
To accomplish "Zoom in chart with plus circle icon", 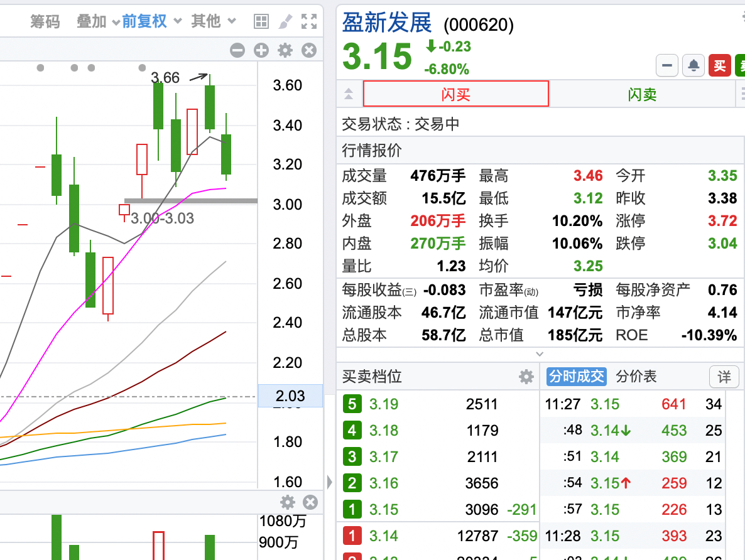I will click(x=261, y=50).
